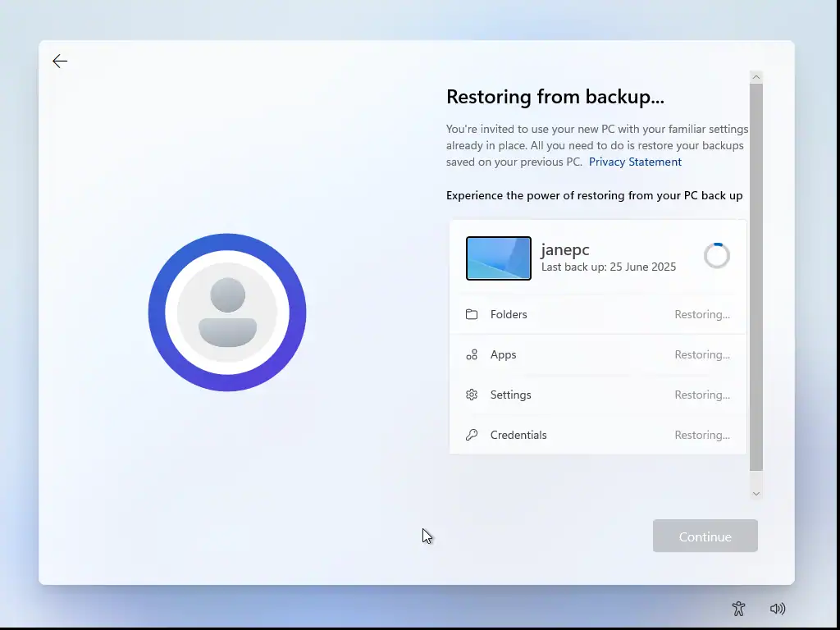
Task: Go back using the back arrow
Action: click(x=60, y=62)
